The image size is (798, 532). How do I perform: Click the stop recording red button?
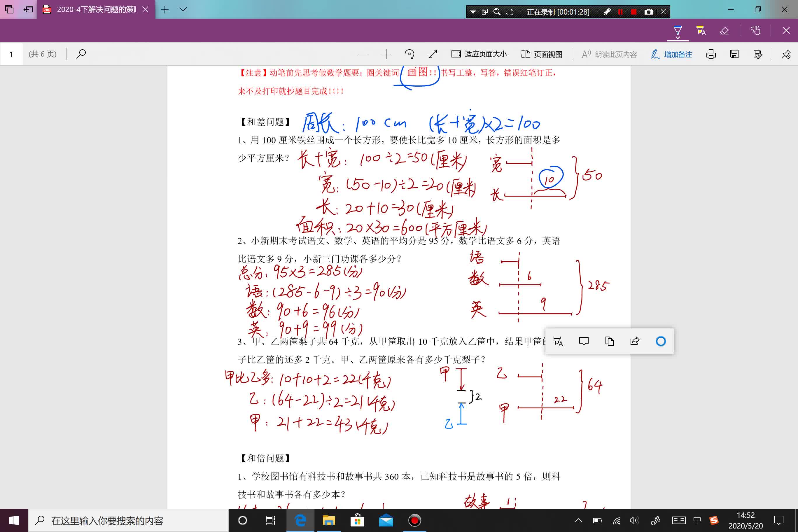coord(632,11)
